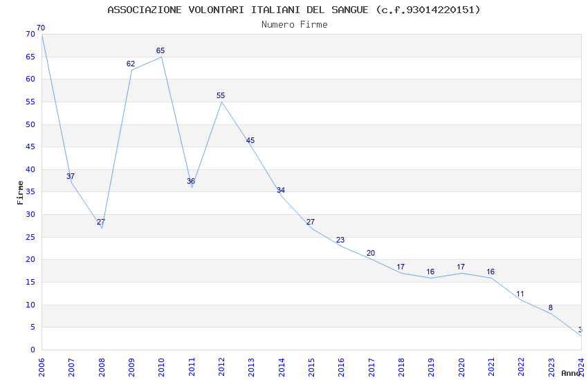Click the y-axis tick value 0
This screenshot has height=380, width=588.
tap(33, 350)
